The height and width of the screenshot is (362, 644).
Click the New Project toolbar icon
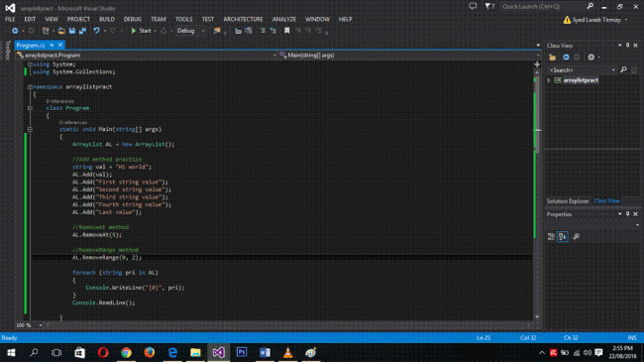tap(46, 31)
